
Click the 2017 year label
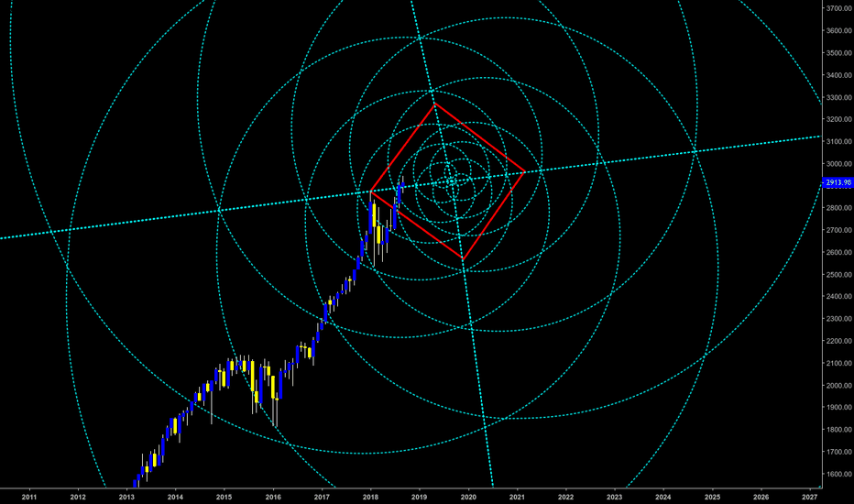322,497
